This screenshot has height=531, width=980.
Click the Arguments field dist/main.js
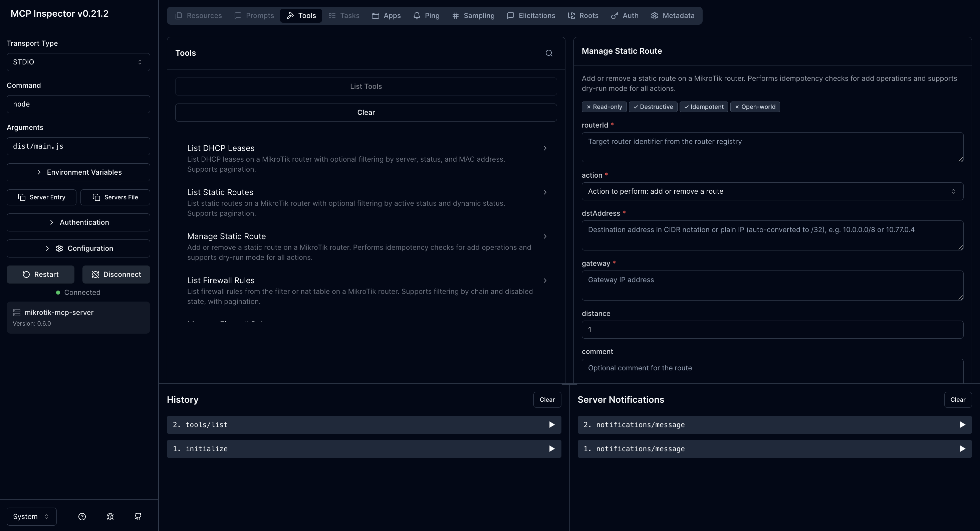78,146
